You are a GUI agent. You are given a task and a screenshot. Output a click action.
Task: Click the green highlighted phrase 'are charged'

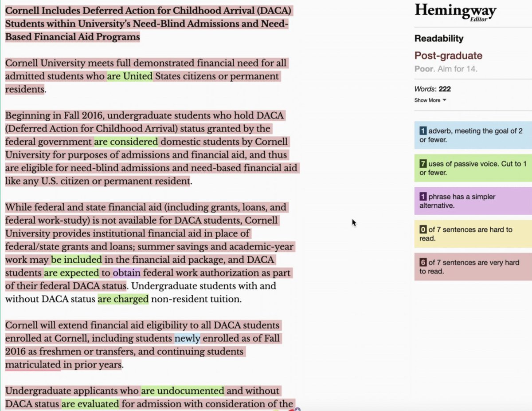point(123,299)
